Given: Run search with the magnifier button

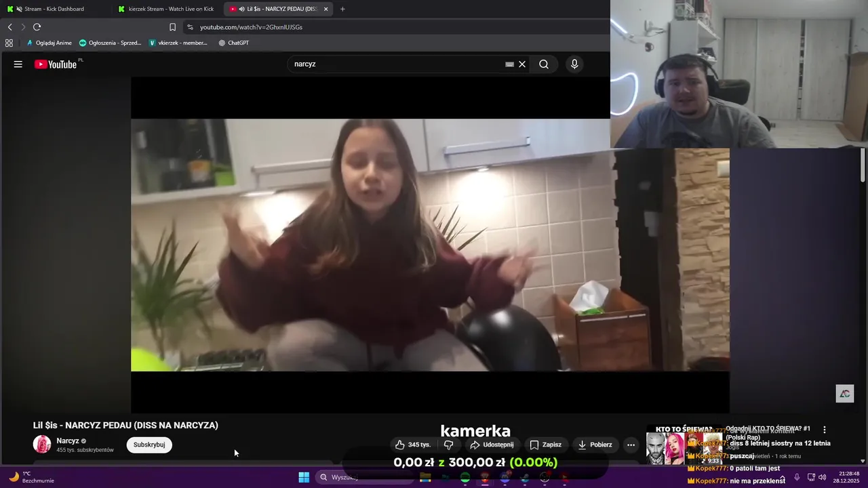Looking at the screenshot, I should (544, 64).
